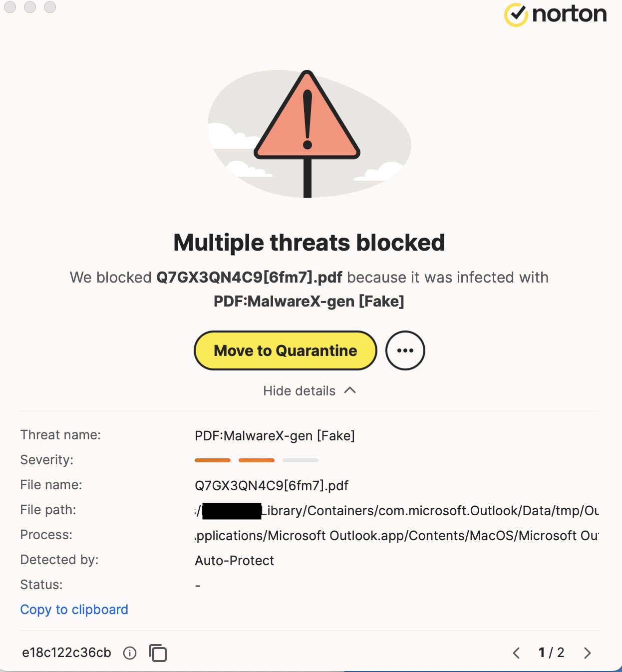Minimize the Norton alert window
This screenshot has width=622, height=672.
pos(30,7)
